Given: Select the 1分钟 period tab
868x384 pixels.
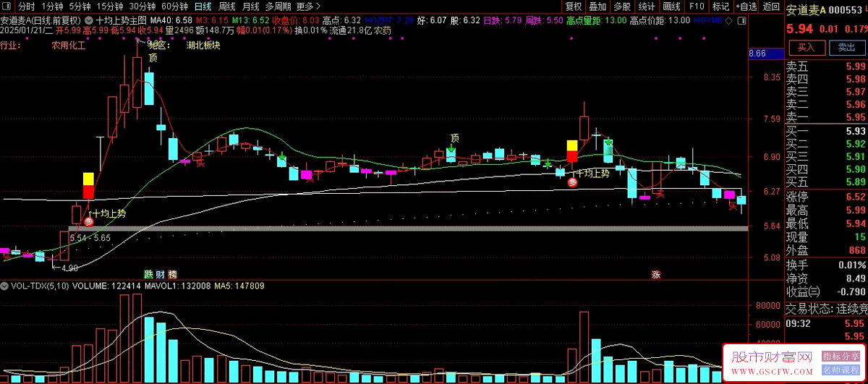Looking at the screenshot, I should point(53,7).
